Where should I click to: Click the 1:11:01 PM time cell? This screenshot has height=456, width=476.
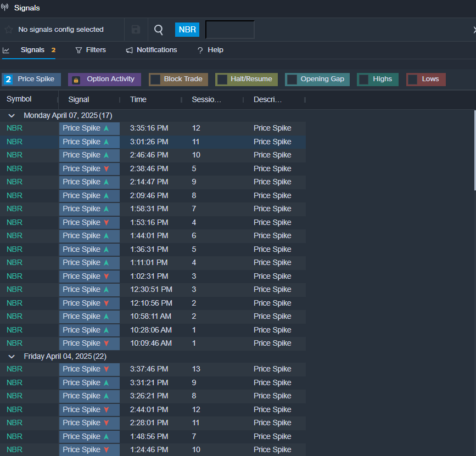[x=149, y=263]
